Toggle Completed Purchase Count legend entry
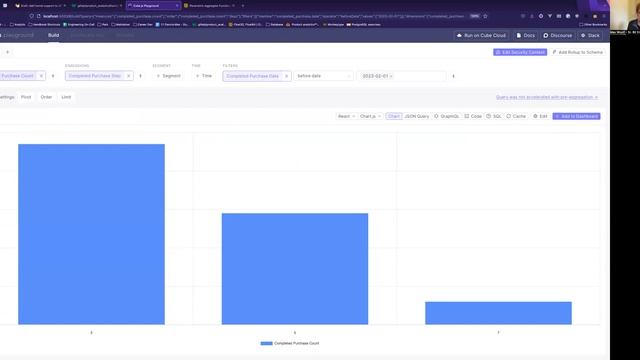 tap(290, 343)
